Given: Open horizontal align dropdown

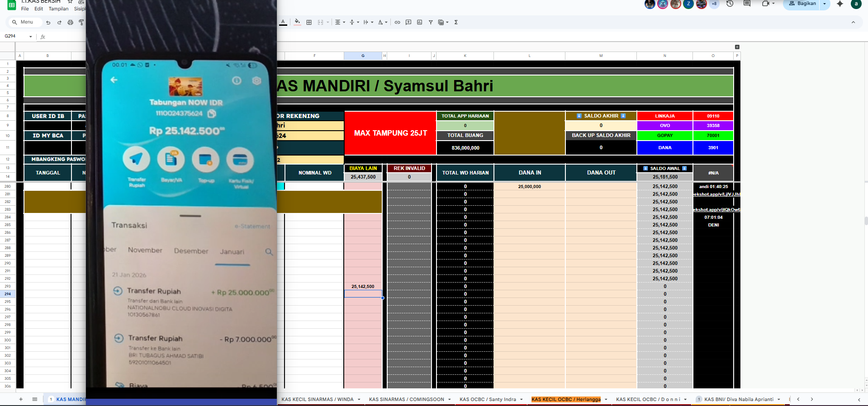Looking at the screenshot, I should click(x=340, y=22).
